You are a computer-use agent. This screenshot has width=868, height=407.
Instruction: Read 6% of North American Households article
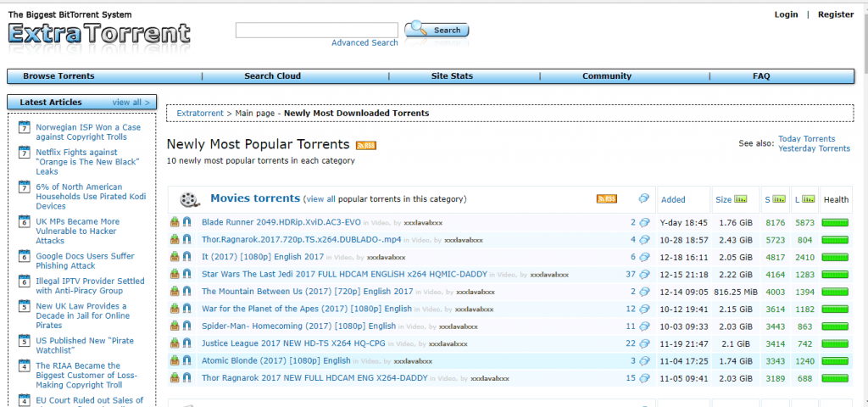point(91,197)
